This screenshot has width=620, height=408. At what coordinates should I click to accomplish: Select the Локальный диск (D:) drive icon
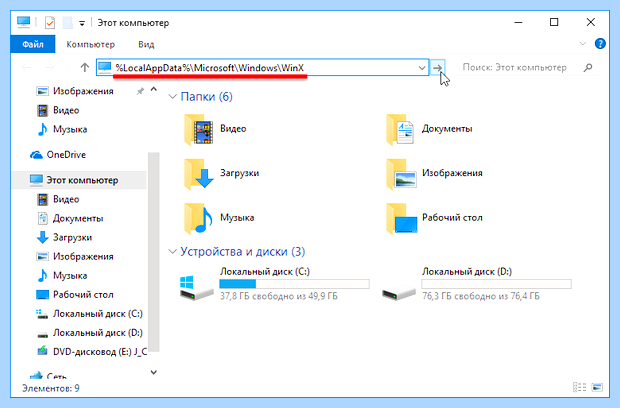pyautogui.click(x=399, y=293)
